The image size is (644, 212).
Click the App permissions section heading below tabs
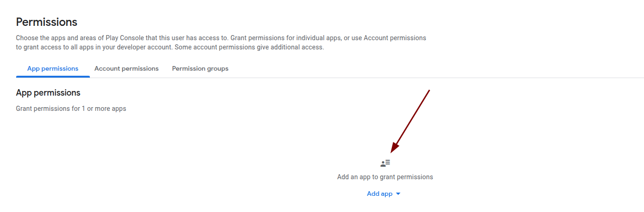[x=48, y=93]
